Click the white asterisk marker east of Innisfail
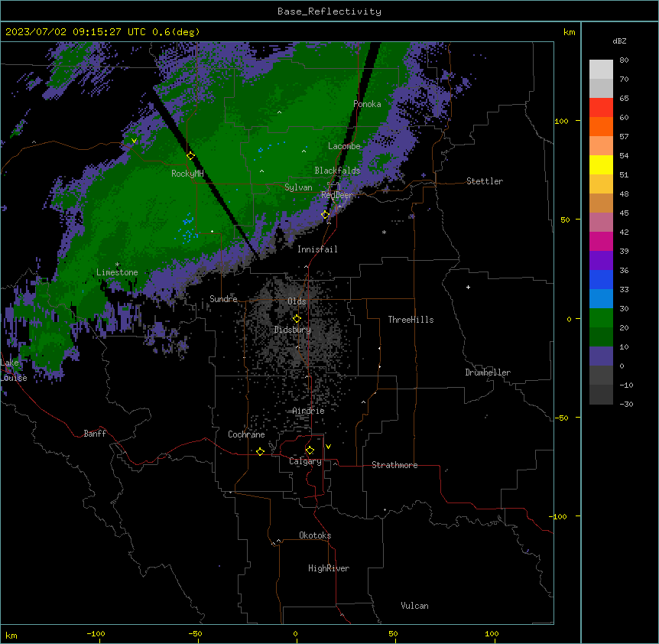659x644 pixels. [384, 233]
